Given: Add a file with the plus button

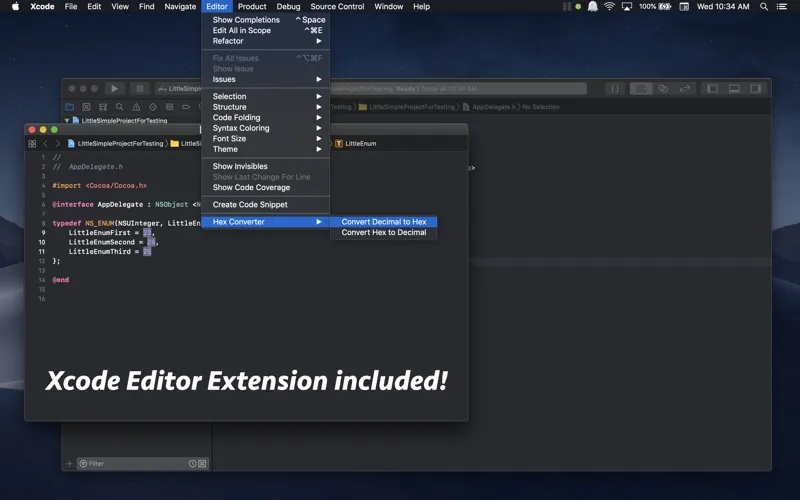Looking at the screenshot, I should coord(69,464).
